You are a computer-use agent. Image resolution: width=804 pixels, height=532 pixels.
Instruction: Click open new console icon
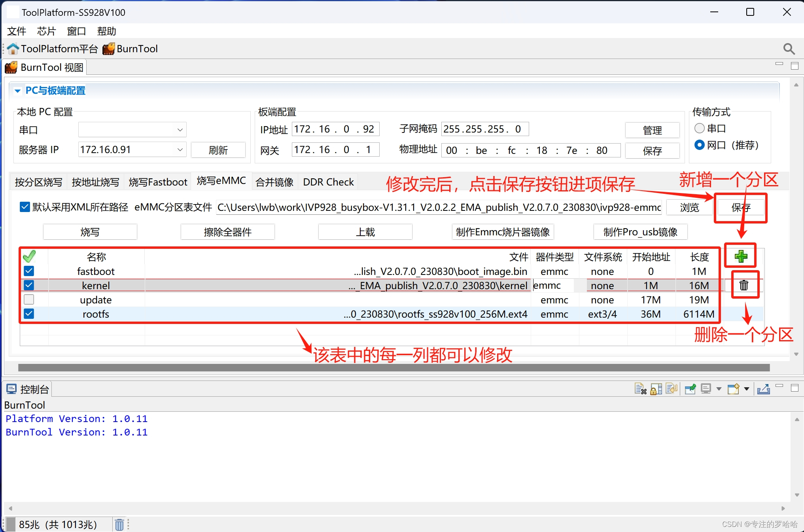[x=734, y=389]
